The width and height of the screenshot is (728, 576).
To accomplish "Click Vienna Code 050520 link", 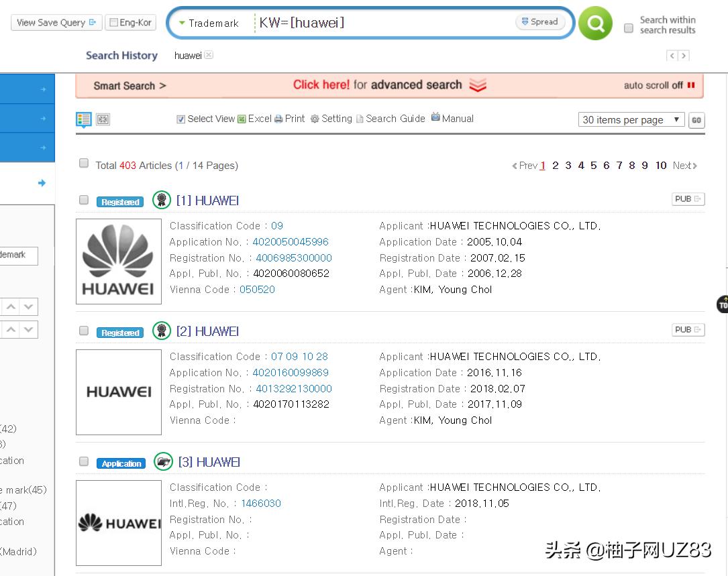I will click(257, 290).
